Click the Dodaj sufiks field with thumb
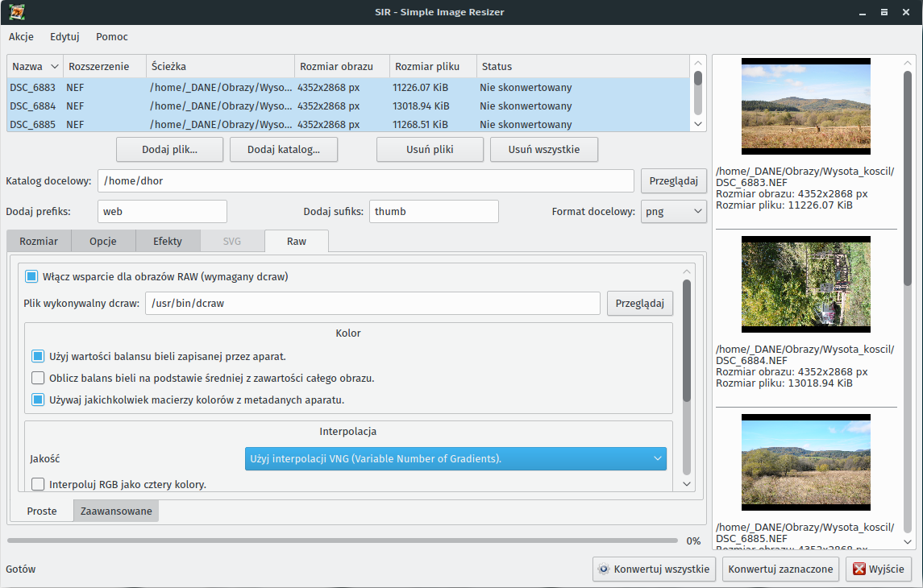923x588 pixels. tap(434, 212)
